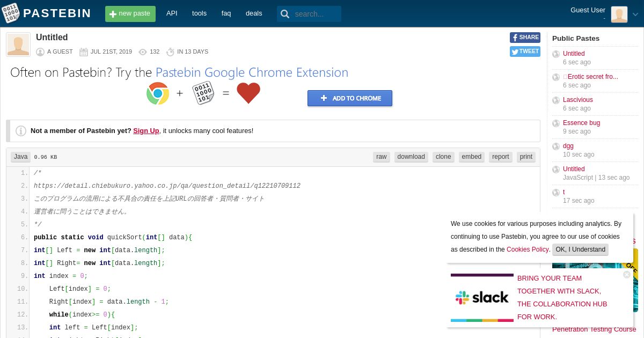Screen dimensions: 644x338
Task: Report this paste
Action: [x=501, y=157]
